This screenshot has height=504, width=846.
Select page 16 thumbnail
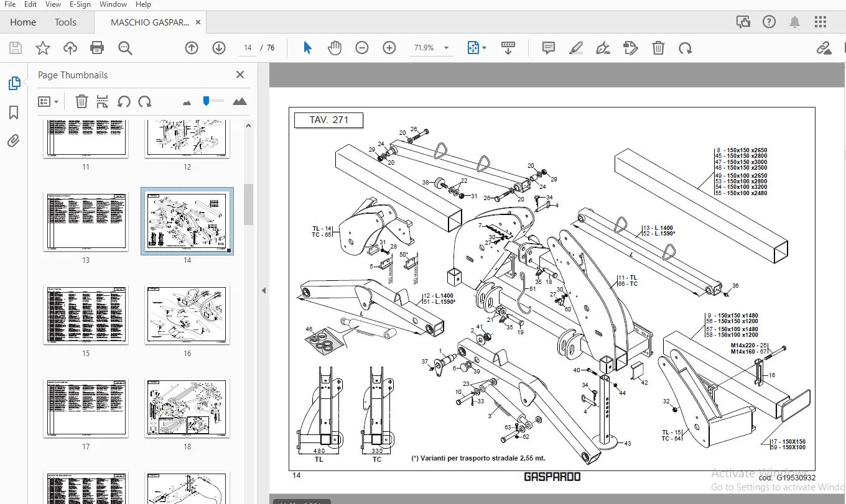point(187,315)
